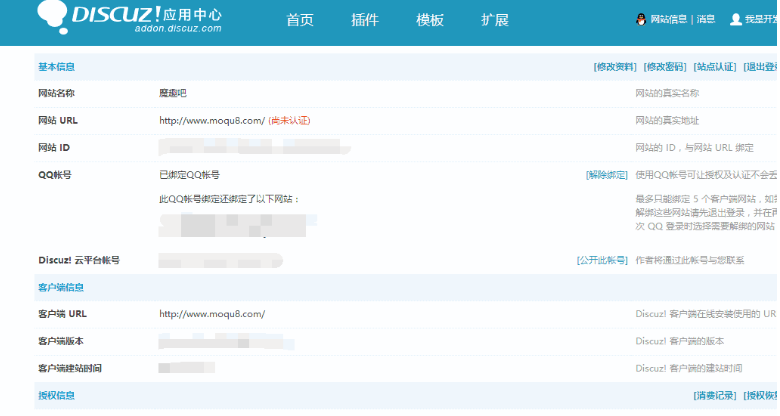780x416 pixels.
Task: Click the 网站的真实名称 description text
Action: coord(667,93)
